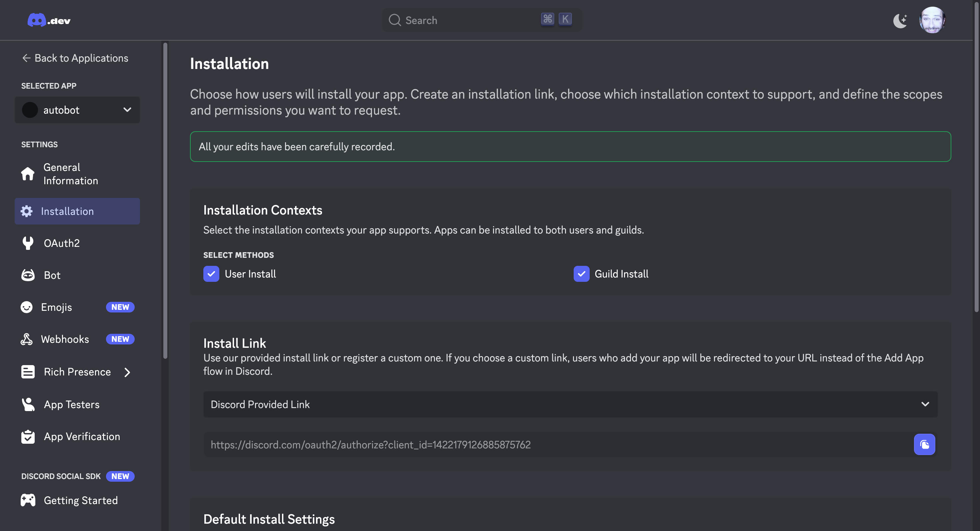
Task: Expand the Rich Presence submenu chevron
Action: 127,372
